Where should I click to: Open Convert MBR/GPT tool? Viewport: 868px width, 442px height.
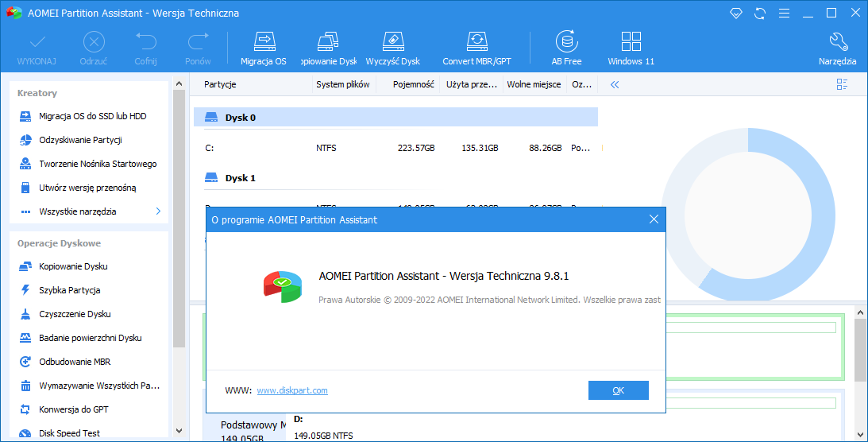click(476, 48)
